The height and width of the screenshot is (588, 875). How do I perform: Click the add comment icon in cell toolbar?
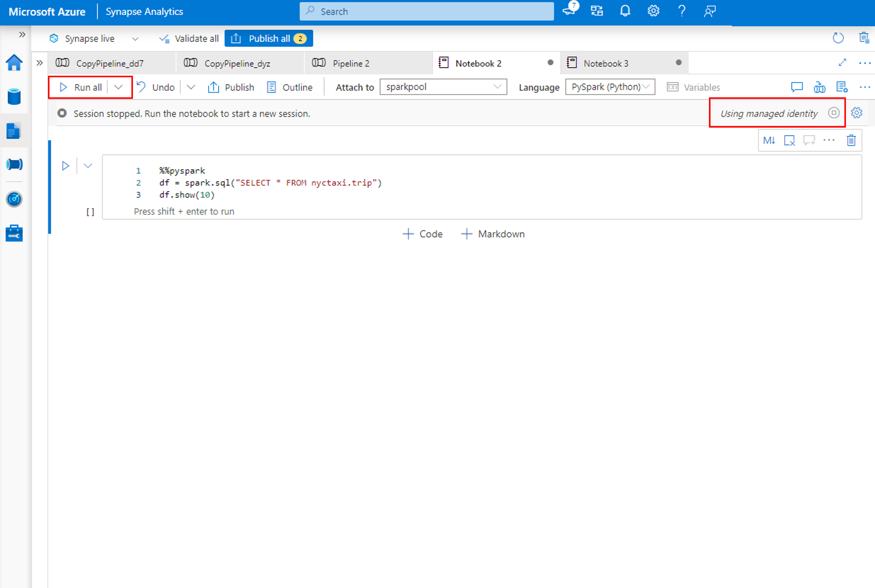point(809,141)
